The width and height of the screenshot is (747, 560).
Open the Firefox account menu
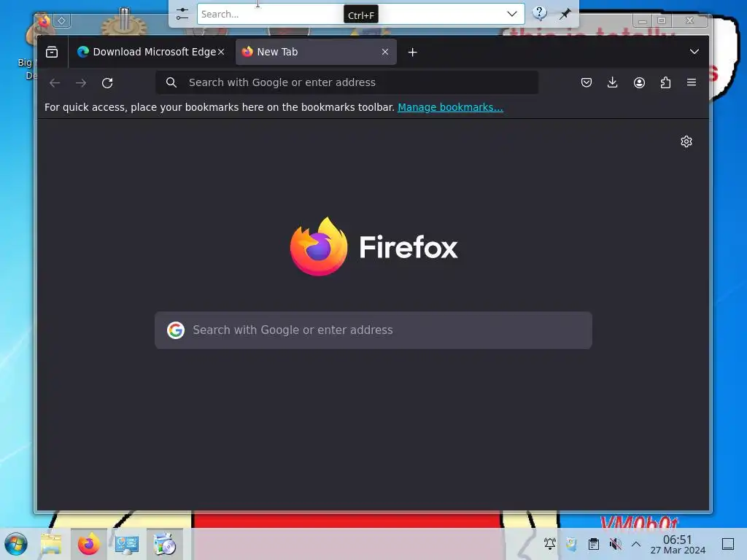click(x=639, y=83)
